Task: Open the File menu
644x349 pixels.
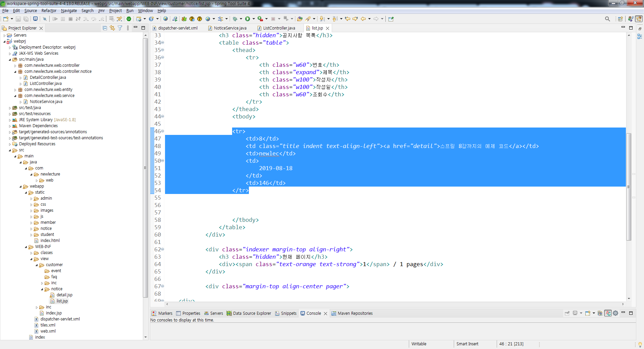Action: (5, 11)
